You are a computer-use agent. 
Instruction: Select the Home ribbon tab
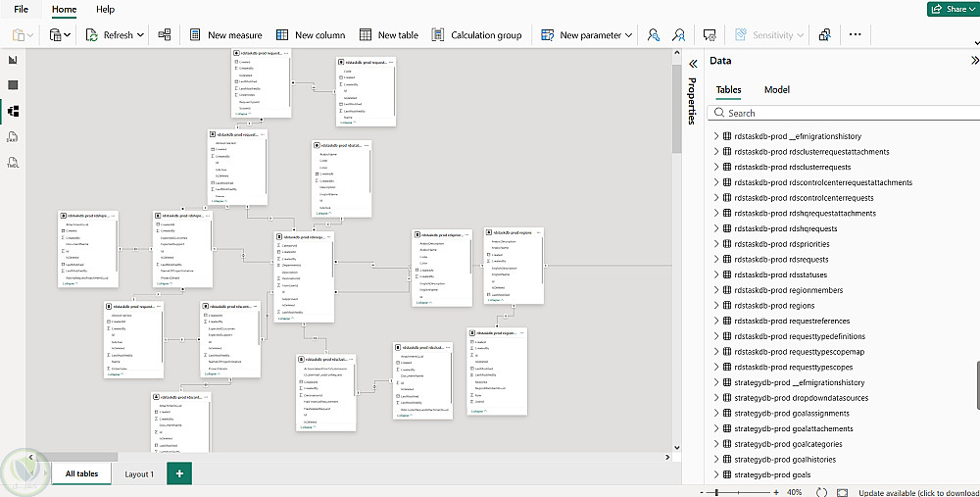64,9
